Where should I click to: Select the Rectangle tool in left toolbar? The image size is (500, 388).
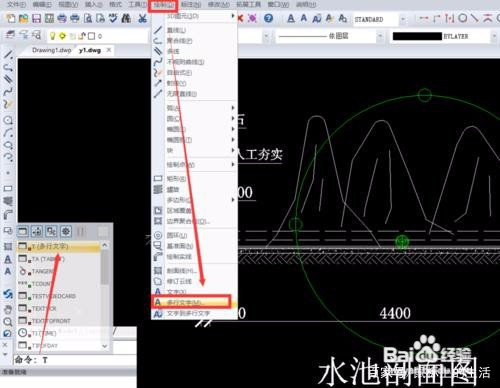(x=8, y=189)
